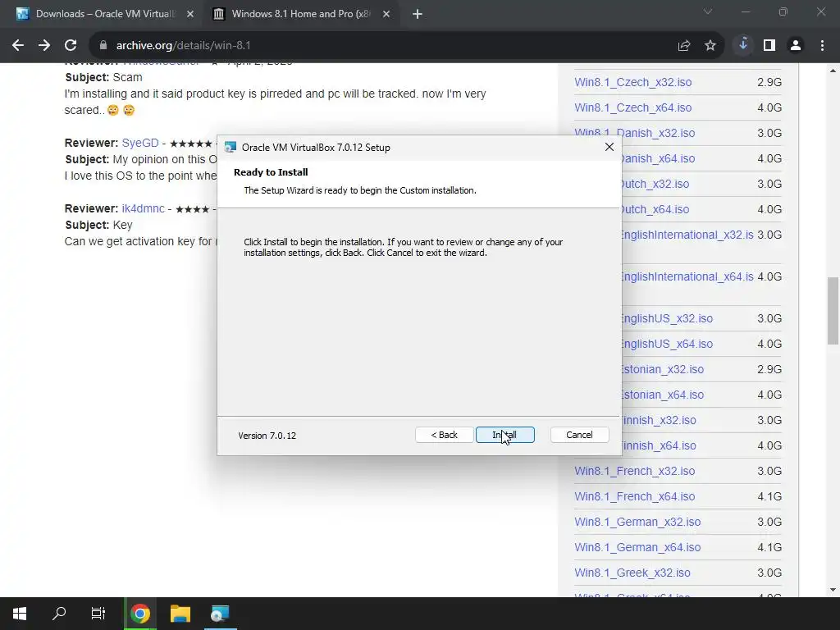This screenshot has width=840, height=630.
Task: Open File Explorer from taskbar
Action: click(x=180, y=614)
